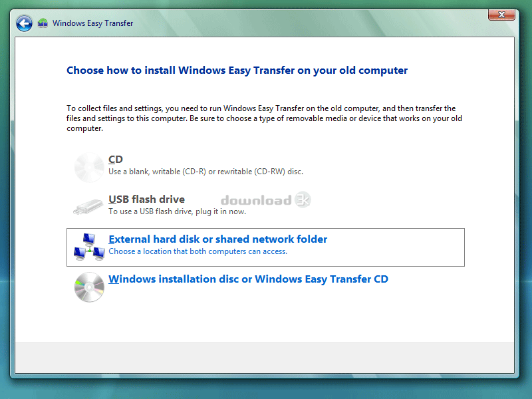532x399 pixels.
Task: Click the networked computers icon
Action: [x=89, y=247]
